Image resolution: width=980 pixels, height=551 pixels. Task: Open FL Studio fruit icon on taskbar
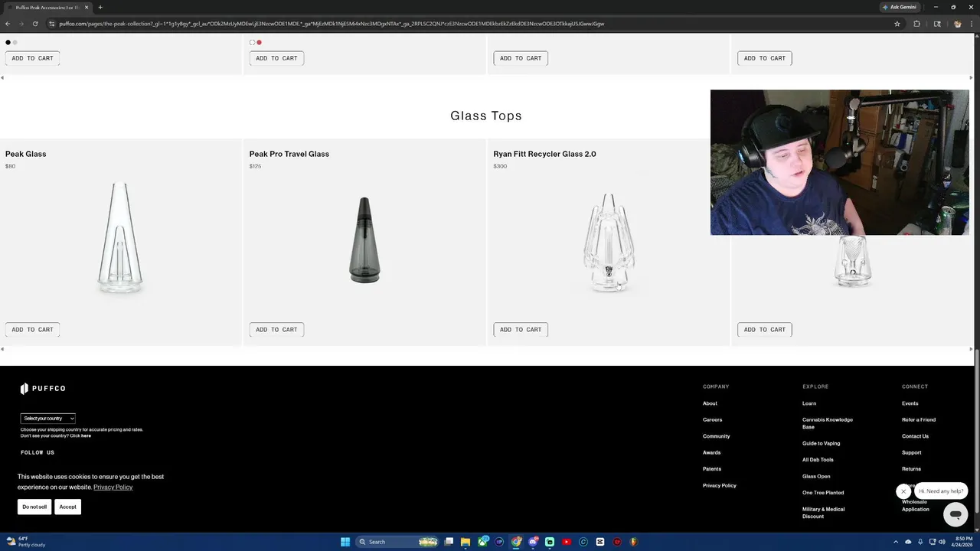[633, 542]
